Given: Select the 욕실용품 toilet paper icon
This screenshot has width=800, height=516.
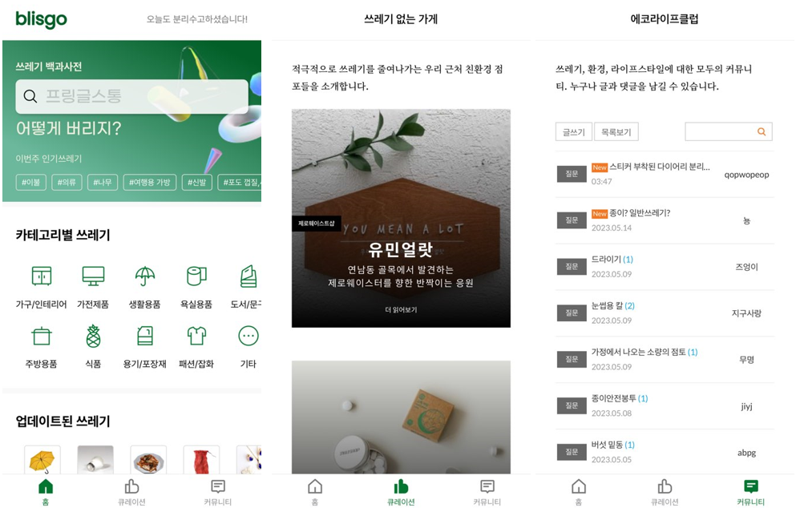Looking at the screenshot, I should [196, 276].
